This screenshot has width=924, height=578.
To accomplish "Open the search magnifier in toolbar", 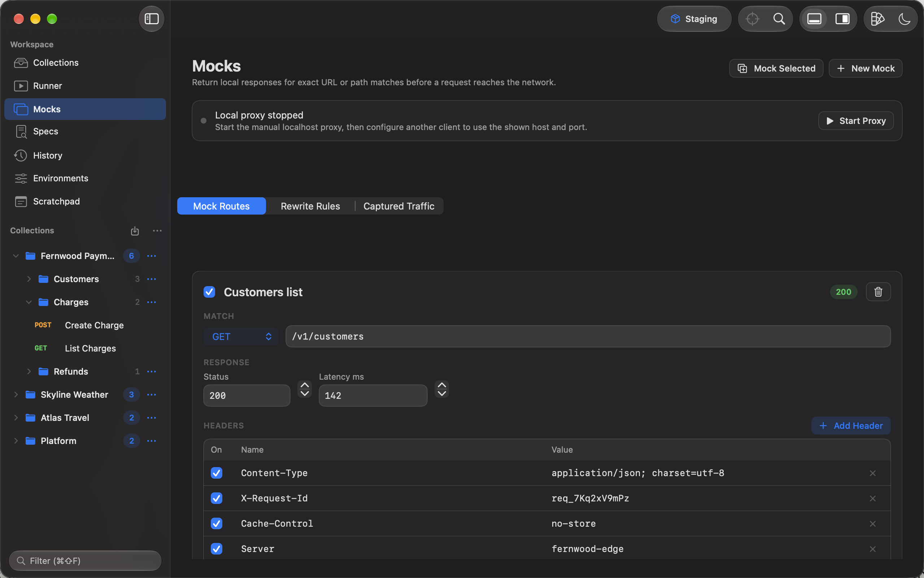I will (x=779, y=19).
